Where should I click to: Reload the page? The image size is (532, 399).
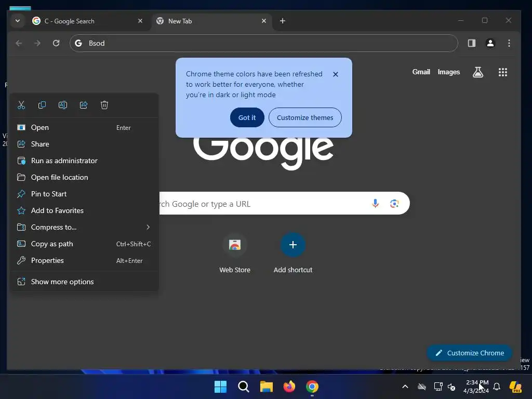pos(56,44)
